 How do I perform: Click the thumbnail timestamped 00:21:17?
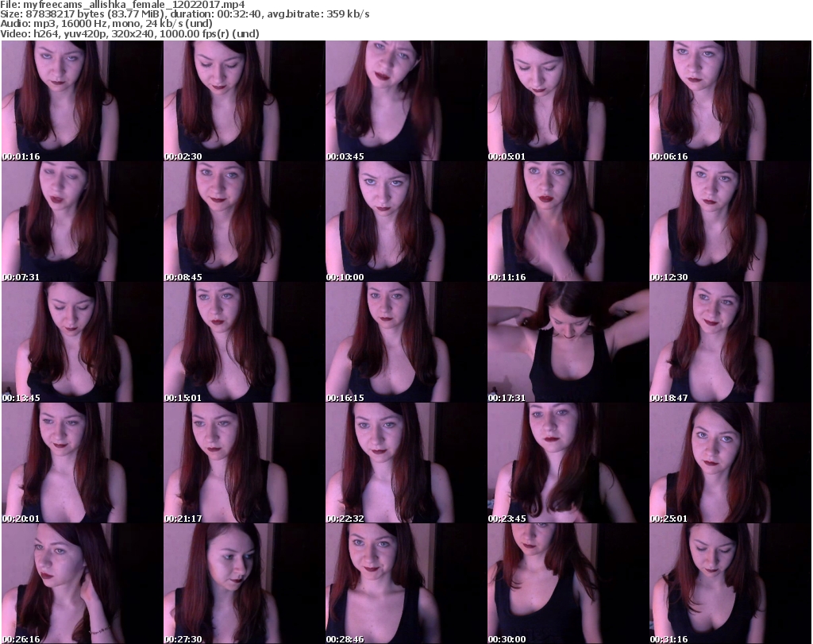click(x=245, y=463)
